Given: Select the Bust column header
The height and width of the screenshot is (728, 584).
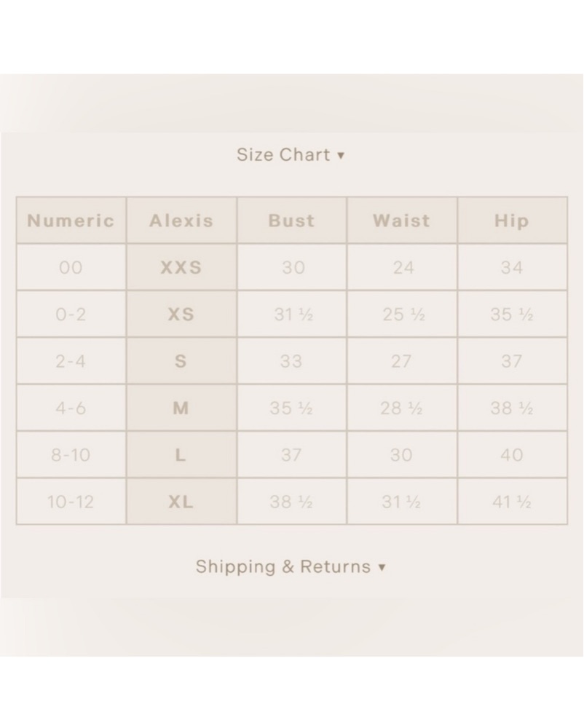Looking at the screenshot, I should click(x=292, y=221).
